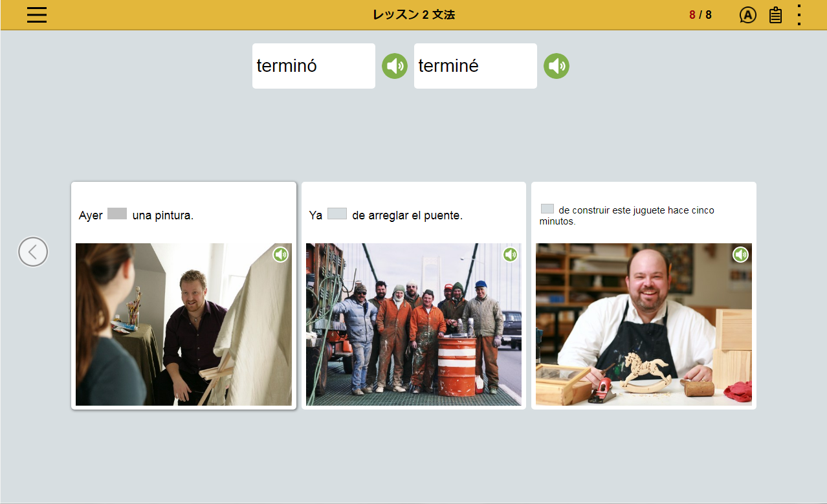The image size is (827, 504).
Task: Play audio on the painter photo
Action: 280,254
